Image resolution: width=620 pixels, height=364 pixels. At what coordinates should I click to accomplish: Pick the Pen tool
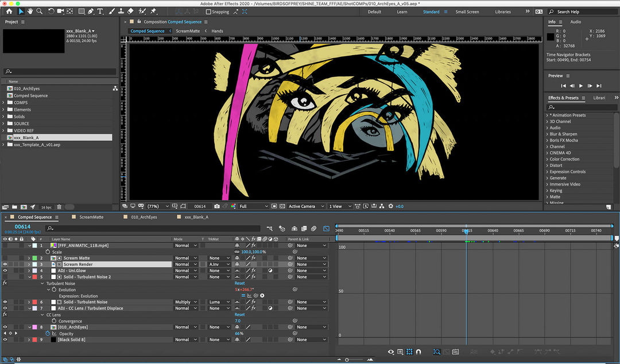[x=92, y=11]
